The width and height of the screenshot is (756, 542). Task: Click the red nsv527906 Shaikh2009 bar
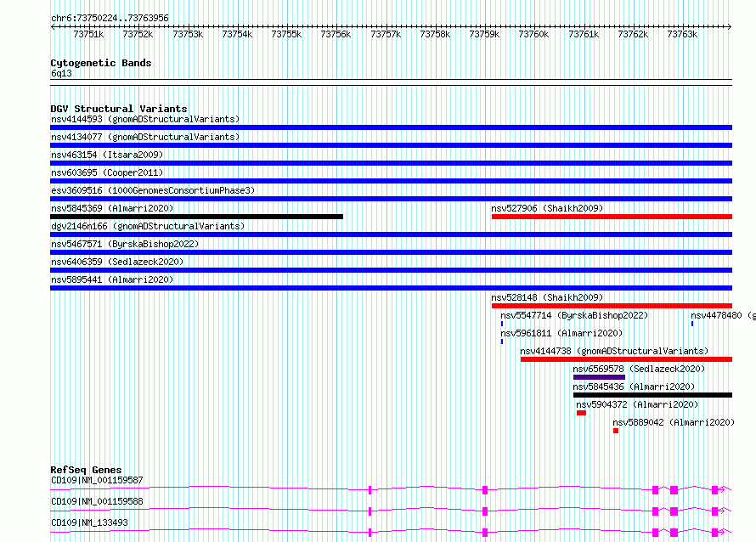click(612, 217)
